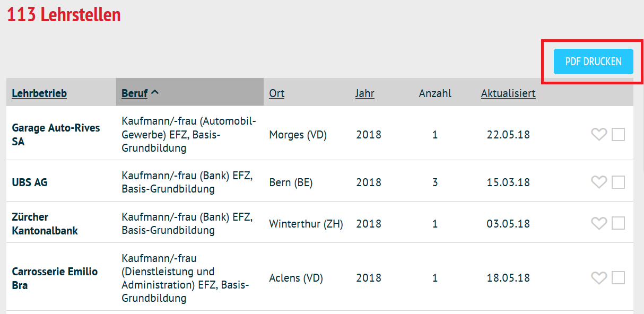
Task: Open Zürcher Kantonalbank company entry
Action: (45, 224)
